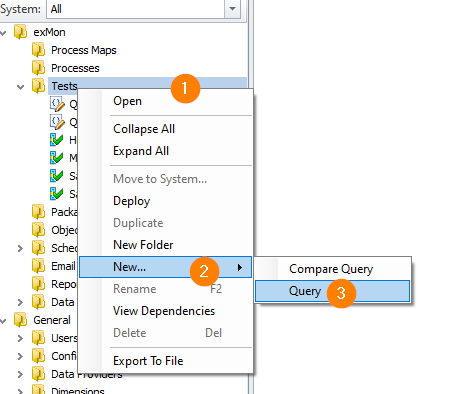Select Collapse All in the context menu
The height and width of the screenshot is (394, 467).
[144, 129]
